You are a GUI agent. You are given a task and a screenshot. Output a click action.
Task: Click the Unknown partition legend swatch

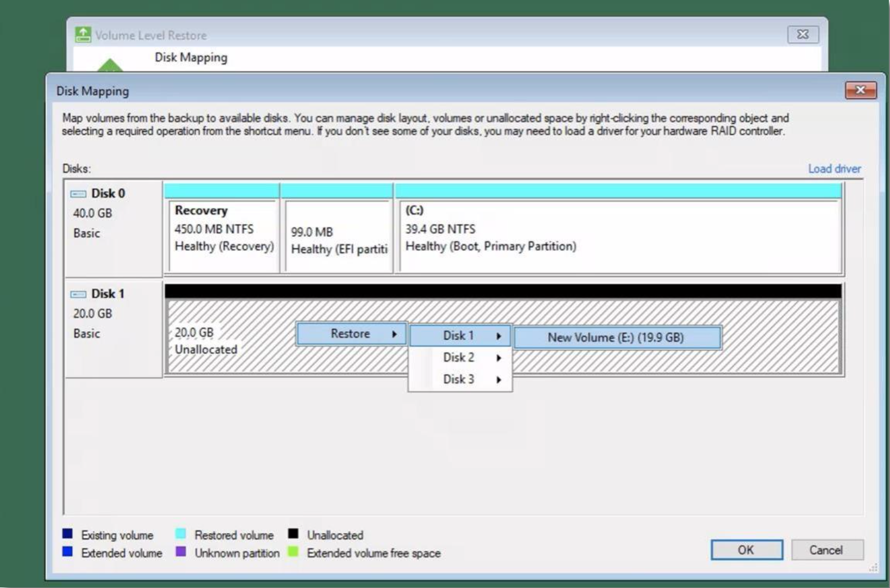tap(181, 551)
